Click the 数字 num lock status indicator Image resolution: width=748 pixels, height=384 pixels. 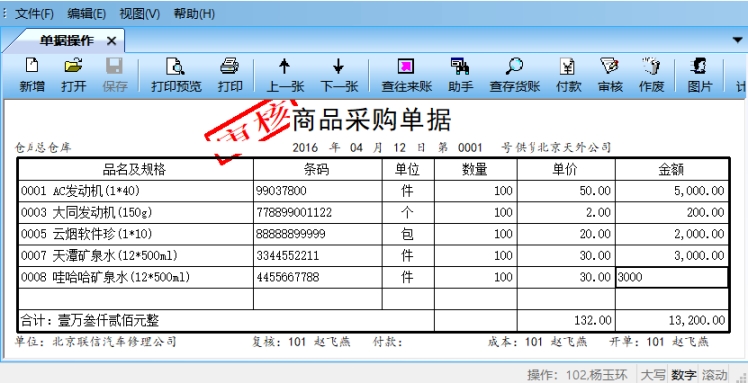pos(684,375)
